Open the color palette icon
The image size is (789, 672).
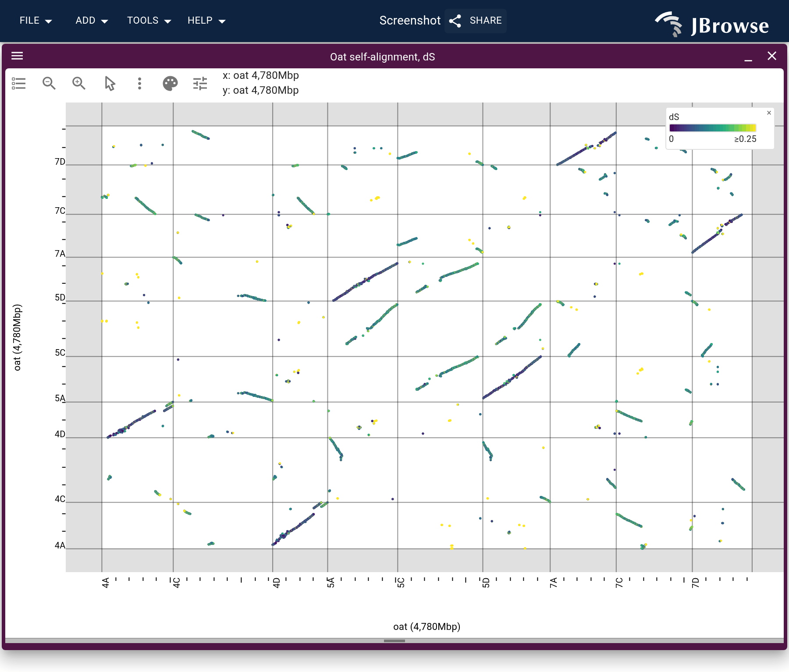coord(170,83)
